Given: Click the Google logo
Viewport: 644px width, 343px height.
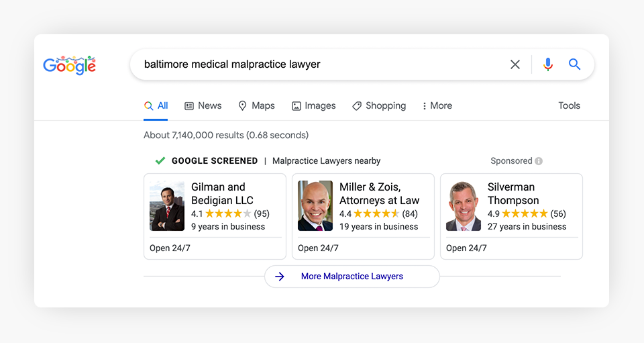Looking at the screenshot, I should [x=69, y=64].
